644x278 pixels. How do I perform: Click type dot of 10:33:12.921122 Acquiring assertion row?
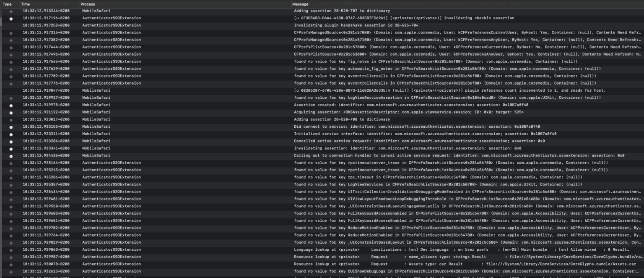11,112
